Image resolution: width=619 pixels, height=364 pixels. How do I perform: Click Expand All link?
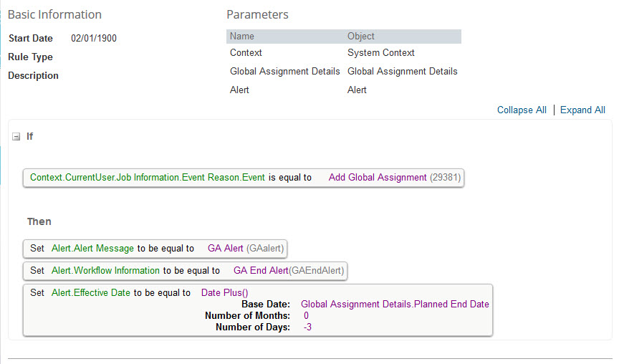tap(582, 110)
